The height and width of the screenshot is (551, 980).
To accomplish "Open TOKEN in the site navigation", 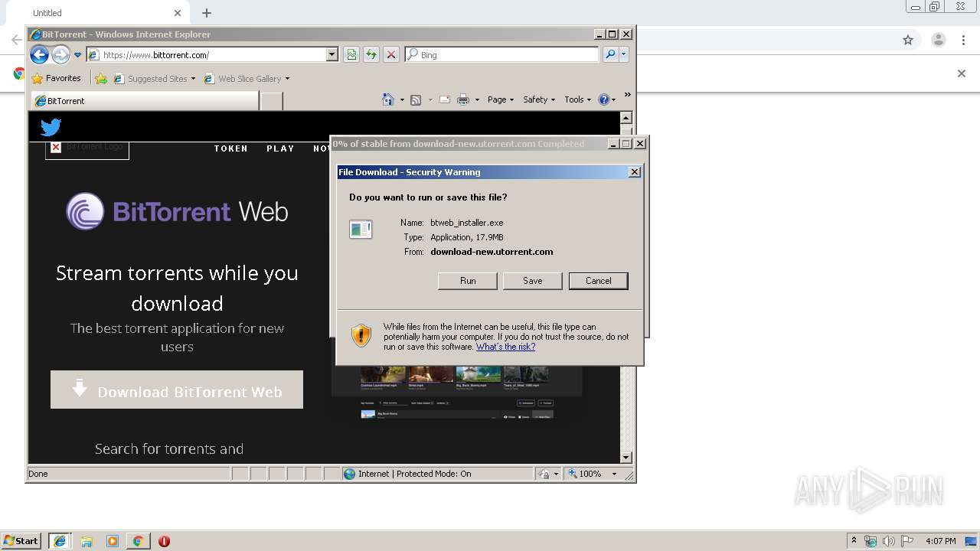I will [230, 148].
